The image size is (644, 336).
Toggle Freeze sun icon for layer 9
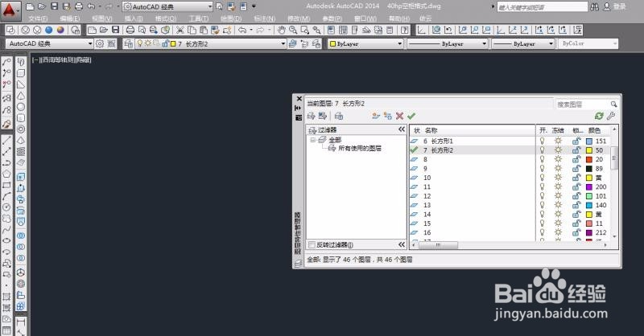(558, 168)
